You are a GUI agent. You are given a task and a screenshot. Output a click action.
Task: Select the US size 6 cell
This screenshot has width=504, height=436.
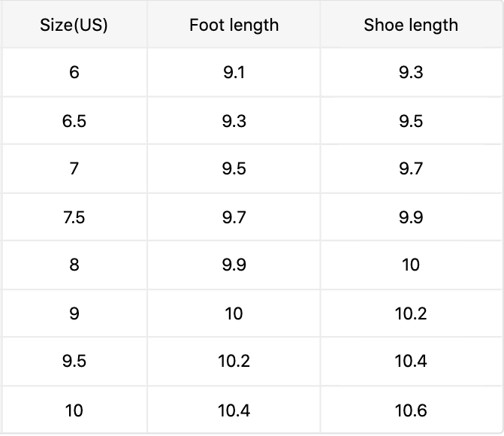click(x=74, y=73)
